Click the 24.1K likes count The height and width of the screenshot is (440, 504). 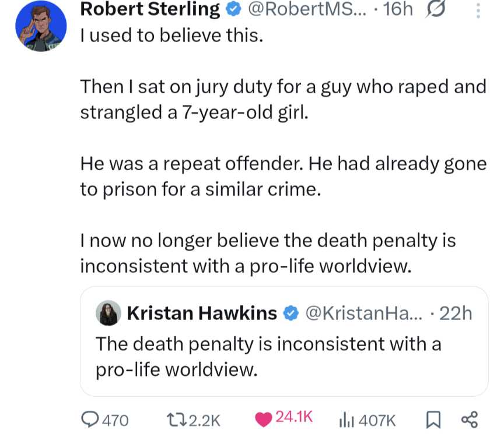point(294,418)
